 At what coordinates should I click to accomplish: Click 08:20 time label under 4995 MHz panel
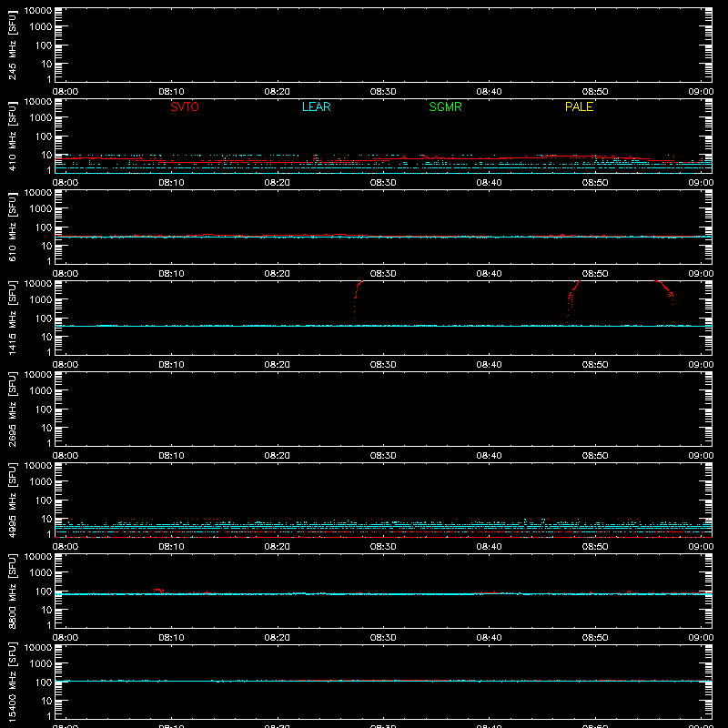[278, 547]
